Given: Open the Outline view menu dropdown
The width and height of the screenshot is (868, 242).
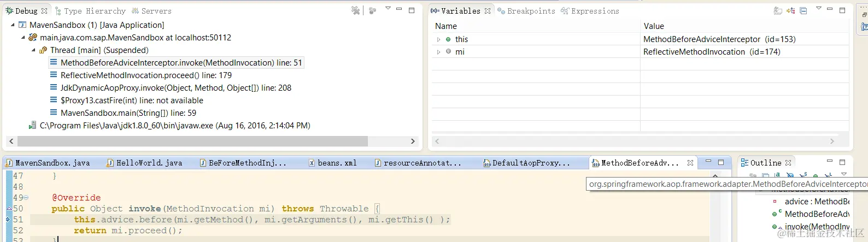Looking at the screenshot, I should 843,174.
